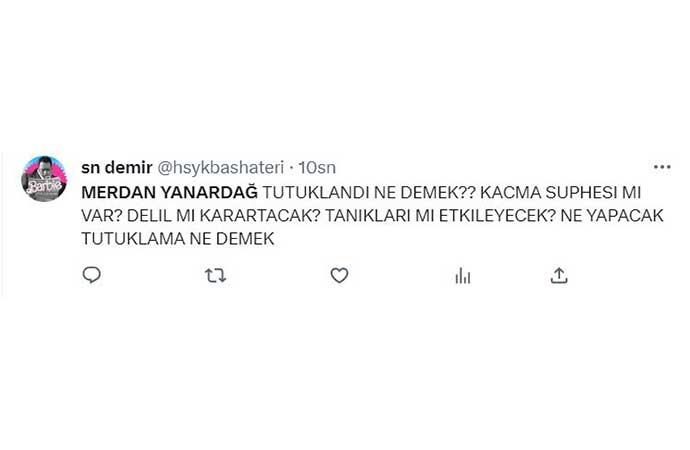Click the share upload-arrow icon
Viewport: 690px width, 450px height.
[x=560, y=275]
